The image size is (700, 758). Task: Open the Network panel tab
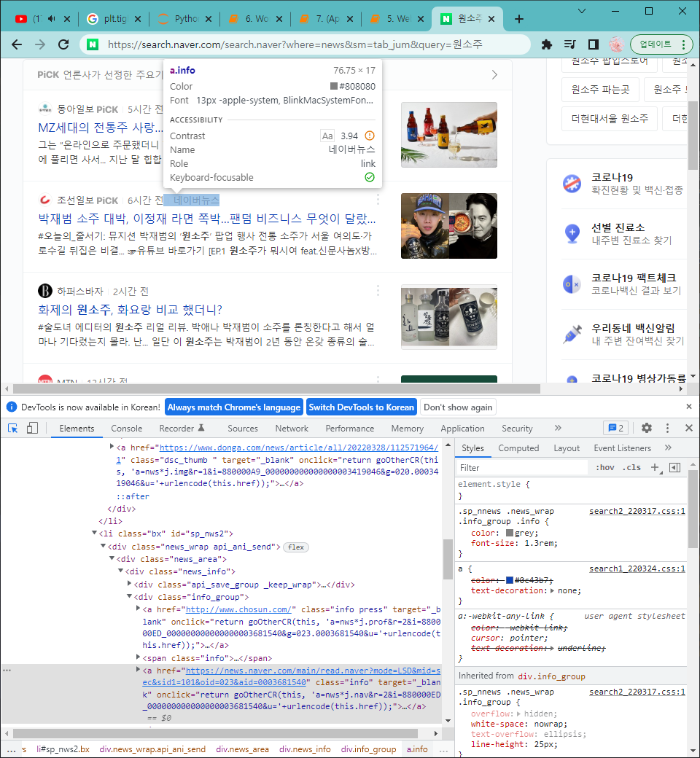pyautogui.click(x=292, y=429)
